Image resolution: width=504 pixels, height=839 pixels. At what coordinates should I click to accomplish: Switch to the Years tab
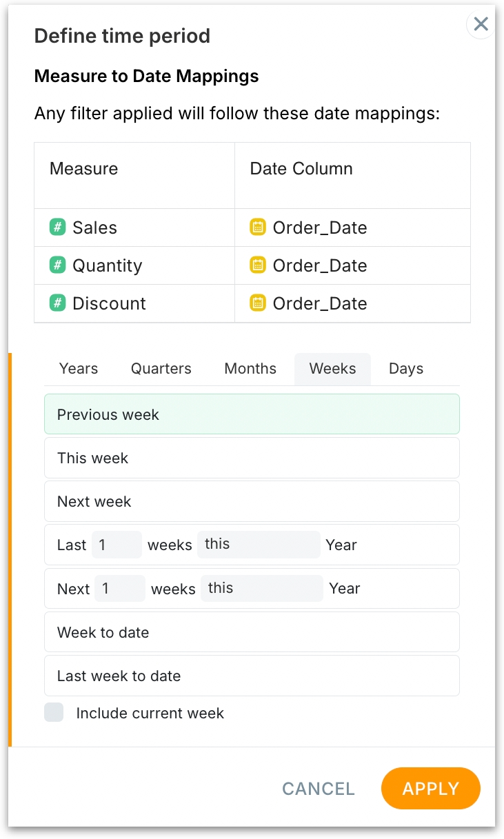[79, 369]
